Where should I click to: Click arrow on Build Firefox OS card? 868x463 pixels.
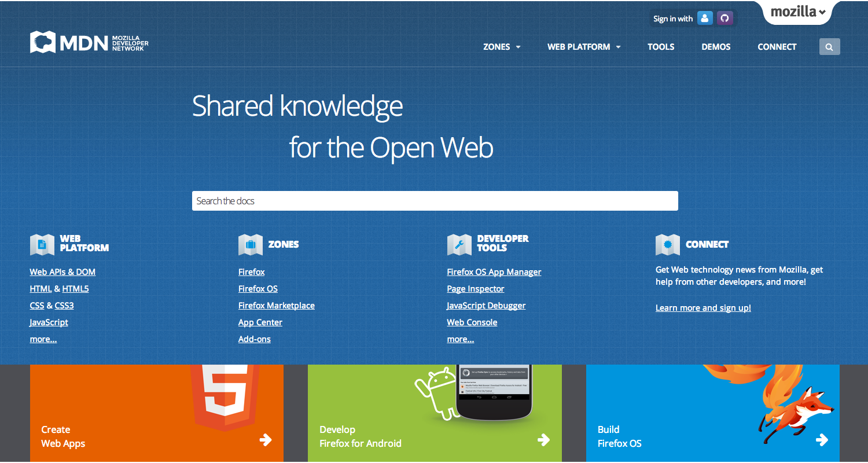tap(822, 440)
